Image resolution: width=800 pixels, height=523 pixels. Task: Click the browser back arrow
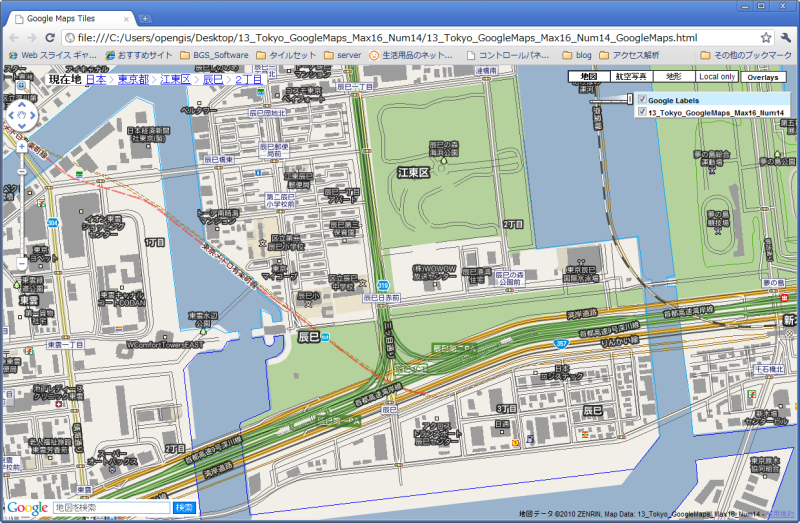pyautogui.click(x=12, y=37)
